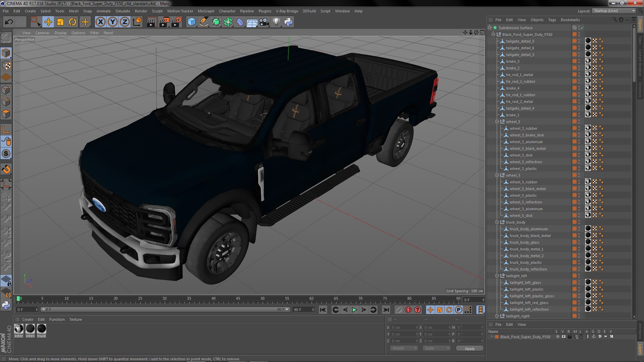Add a Cube primitive object
The image size is (644, 362).
pos(192,22)
